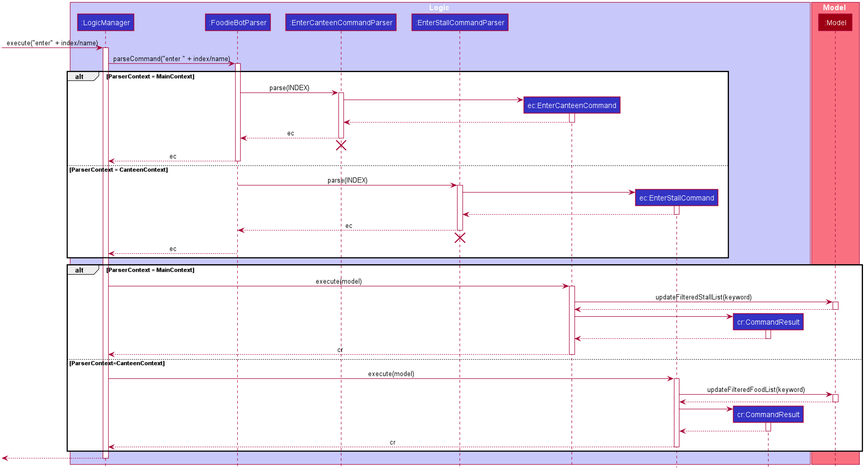Select the :EnterStallCommandParser participant box

460,23
